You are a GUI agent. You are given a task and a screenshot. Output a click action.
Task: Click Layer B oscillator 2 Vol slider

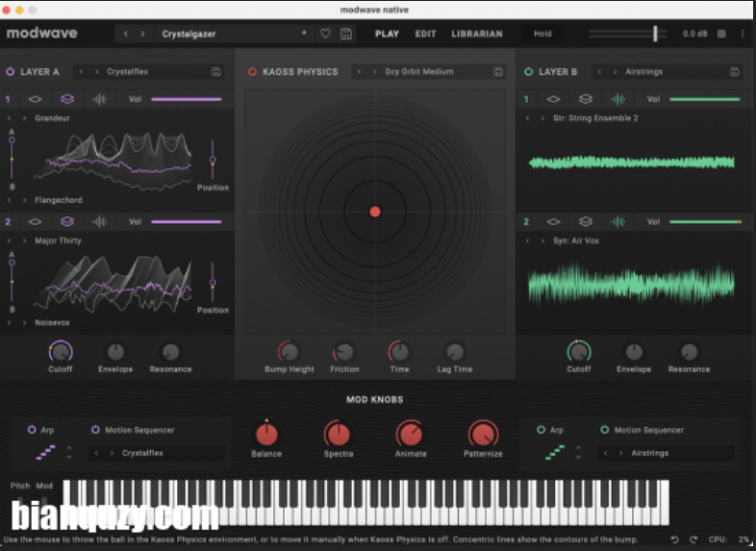click(705, 222)
